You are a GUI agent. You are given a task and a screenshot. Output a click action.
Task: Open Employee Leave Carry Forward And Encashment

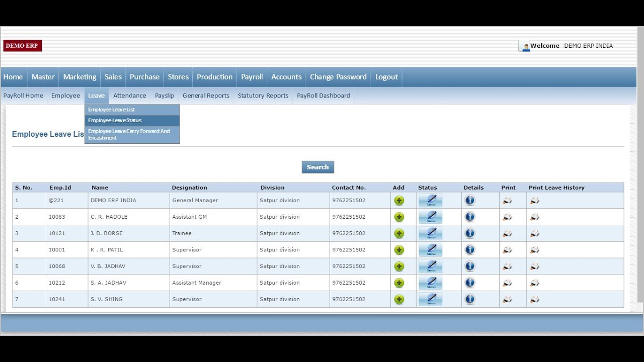tap(132, 135)
